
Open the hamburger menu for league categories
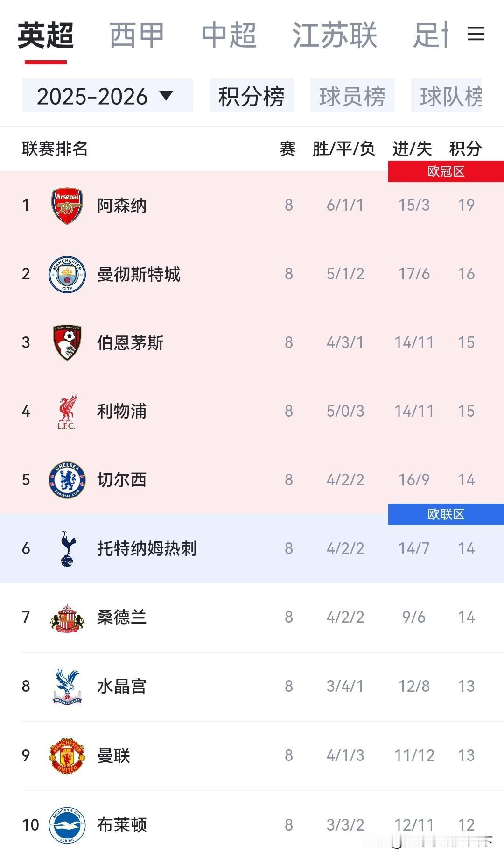[x=476, y=34]
